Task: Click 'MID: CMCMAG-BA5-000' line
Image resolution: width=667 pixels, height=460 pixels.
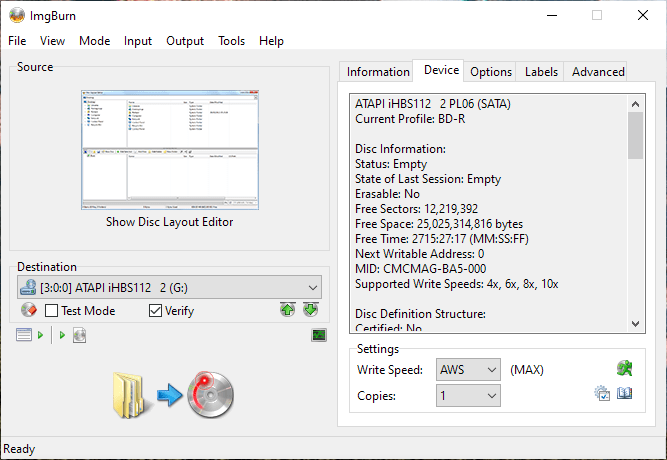Action: coord(421,269)
